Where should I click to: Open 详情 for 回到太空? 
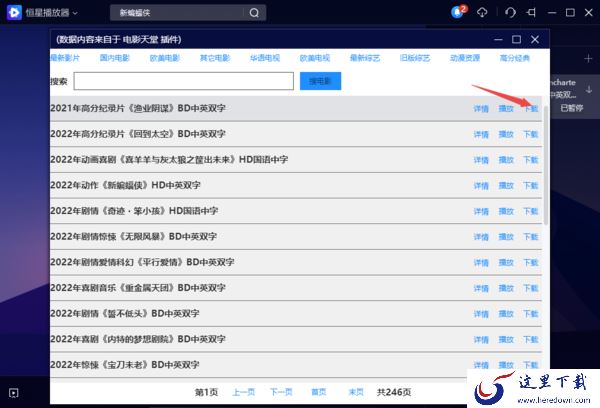(x=481, y=134)
